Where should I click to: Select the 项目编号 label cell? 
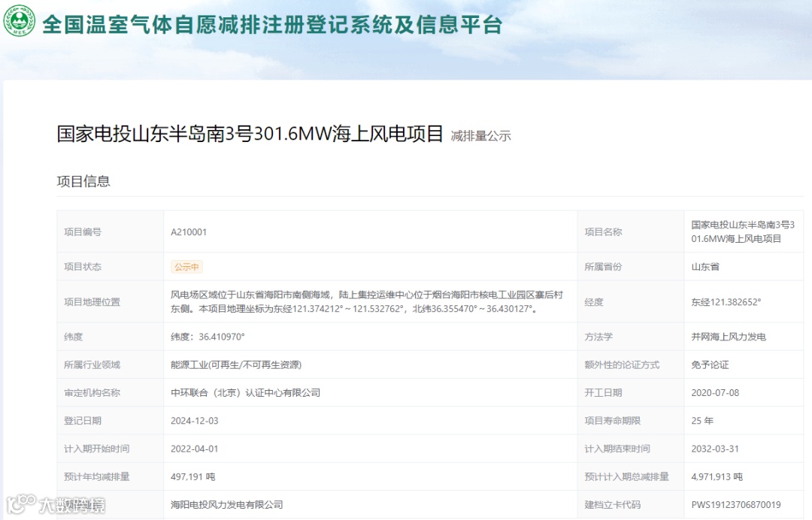coord(111,231)
